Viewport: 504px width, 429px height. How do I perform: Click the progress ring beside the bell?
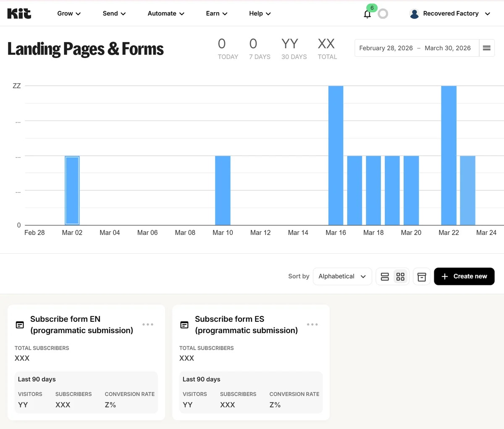[383, 14]
